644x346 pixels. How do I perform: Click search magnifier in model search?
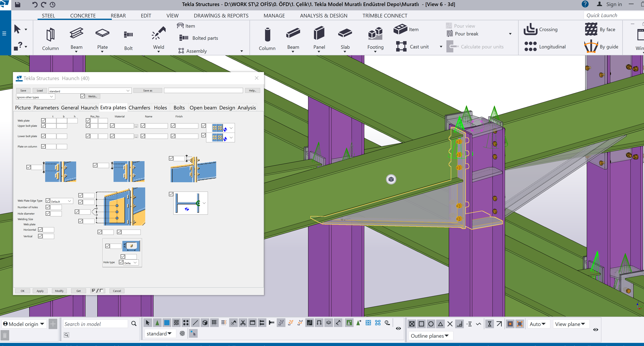[134, 324]
